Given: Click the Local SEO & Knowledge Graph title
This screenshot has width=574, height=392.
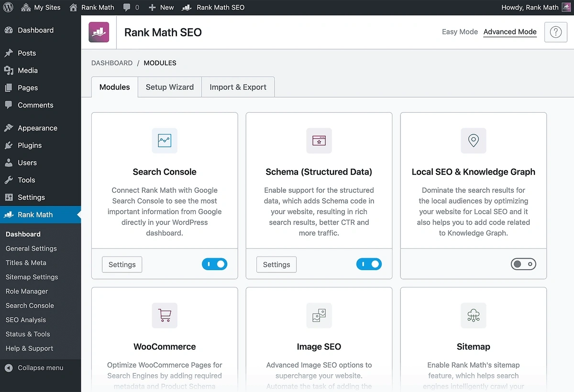Looking at the screenshot, I should pos(474,172).
